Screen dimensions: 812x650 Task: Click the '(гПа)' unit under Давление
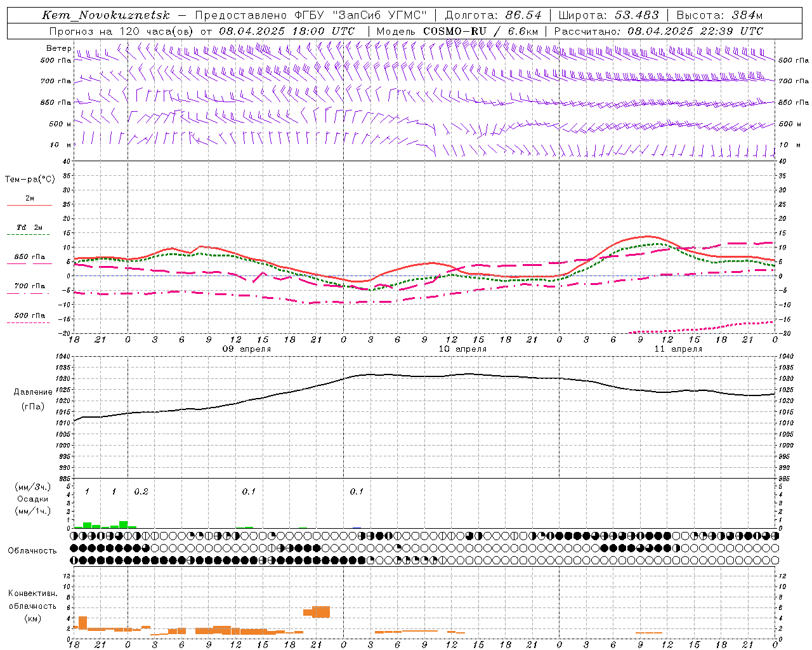tap(33, 407)
